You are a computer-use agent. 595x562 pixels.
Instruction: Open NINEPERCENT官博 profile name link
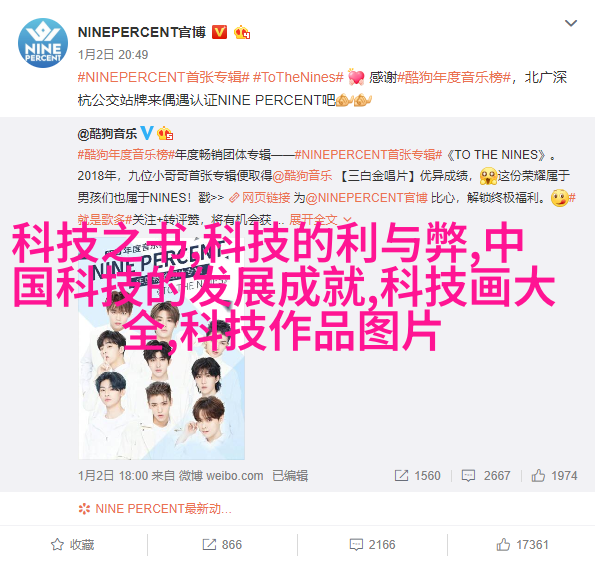[142, 33]
